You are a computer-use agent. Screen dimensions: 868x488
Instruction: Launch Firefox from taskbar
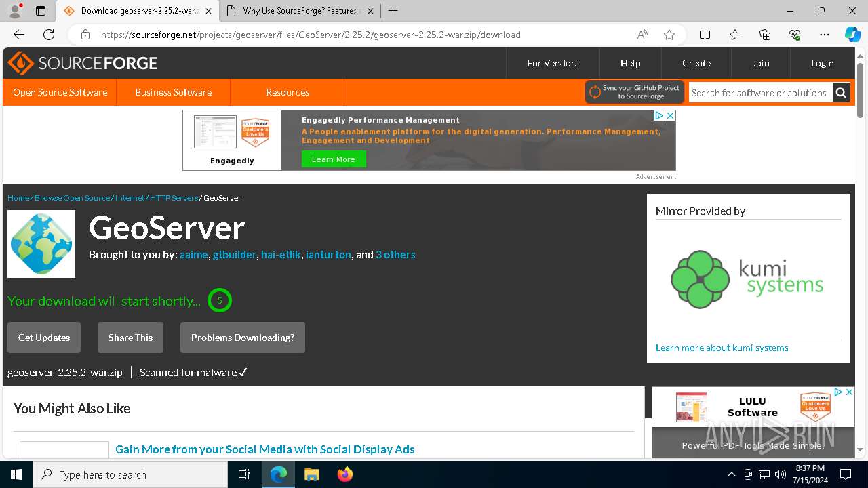(x=344, y=474)
